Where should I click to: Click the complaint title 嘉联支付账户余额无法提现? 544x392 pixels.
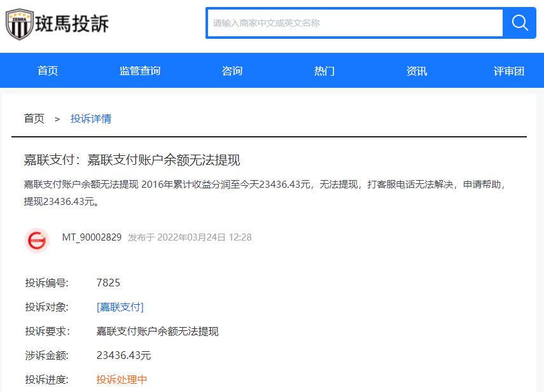tap(132, 160)
